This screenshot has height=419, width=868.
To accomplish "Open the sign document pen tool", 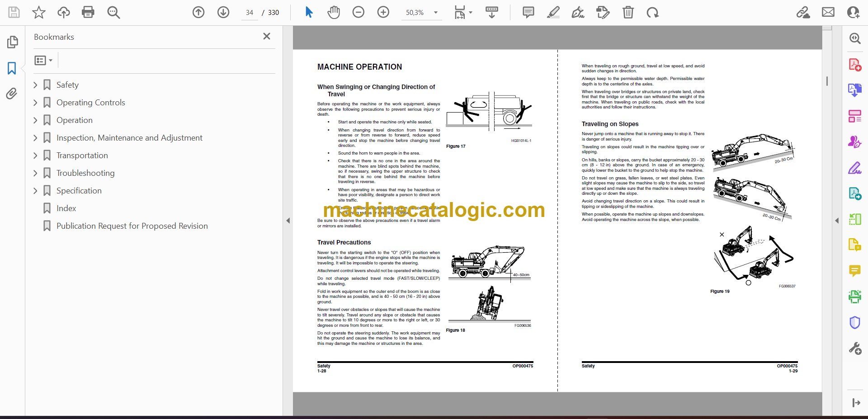I will [578, 12].
